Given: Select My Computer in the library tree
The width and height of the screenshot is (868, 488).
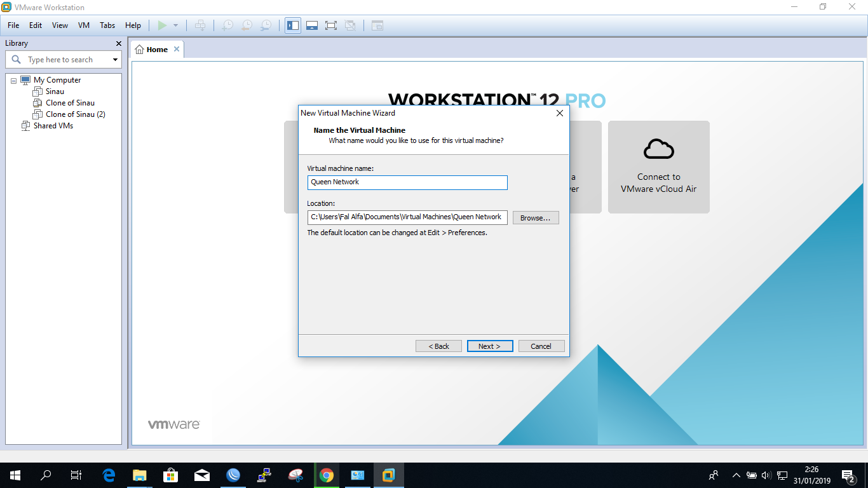Looking at the screenshot, I should tap(57, 80).
